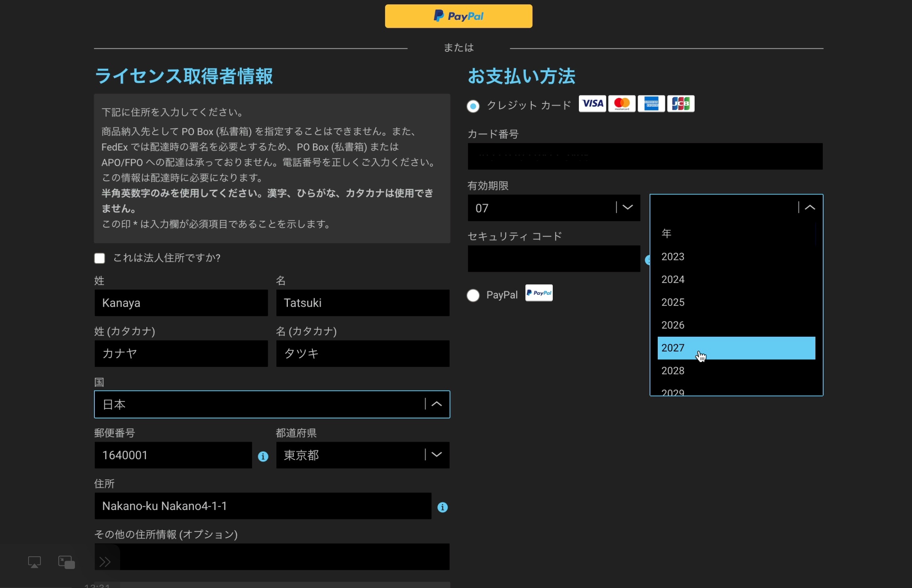This screenshot has height=588, width=912.
Task: Click the double chevron expand icon
Action: [105, 562]
